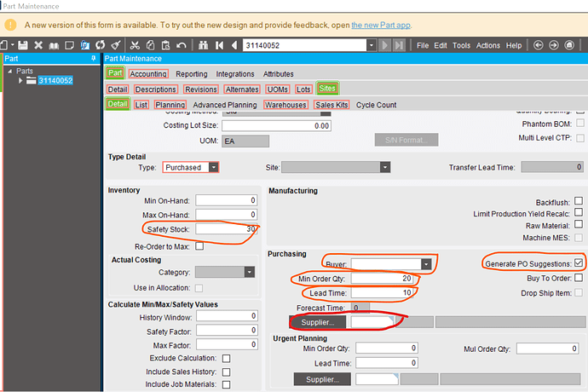Image resolution: width=588 pixels, height=392 pixels.
Task: Open the Buyer dropdown
Action: click(x=426, y=264)
